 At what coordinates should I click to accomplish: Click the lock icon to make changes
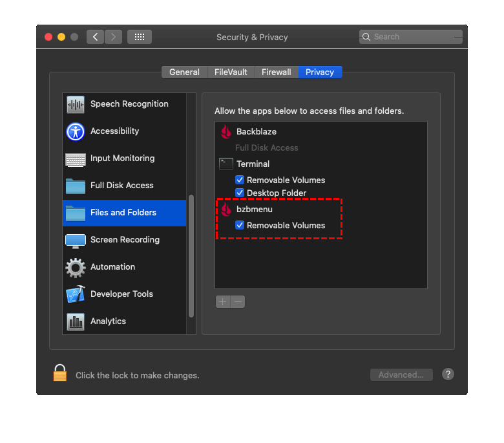tap(60, 373)
